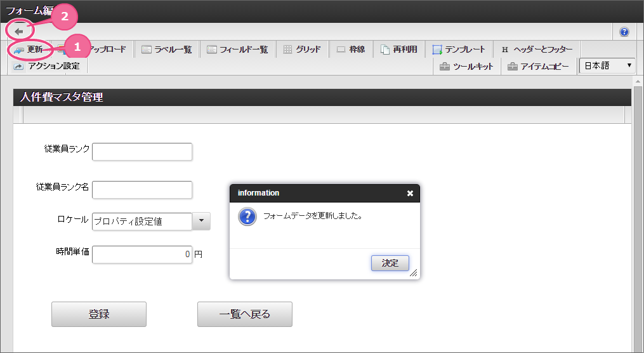
Task: Click the information dialog title
Action: pos(258,193)
